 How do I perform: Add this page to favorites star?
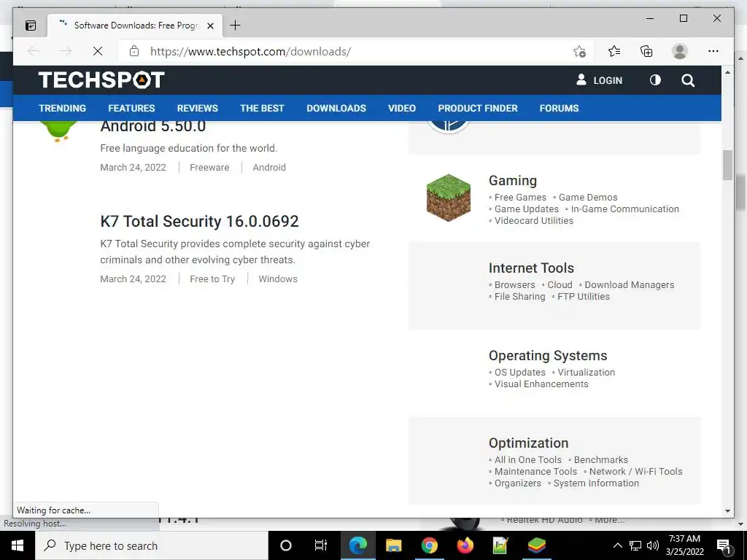point(579,52)
